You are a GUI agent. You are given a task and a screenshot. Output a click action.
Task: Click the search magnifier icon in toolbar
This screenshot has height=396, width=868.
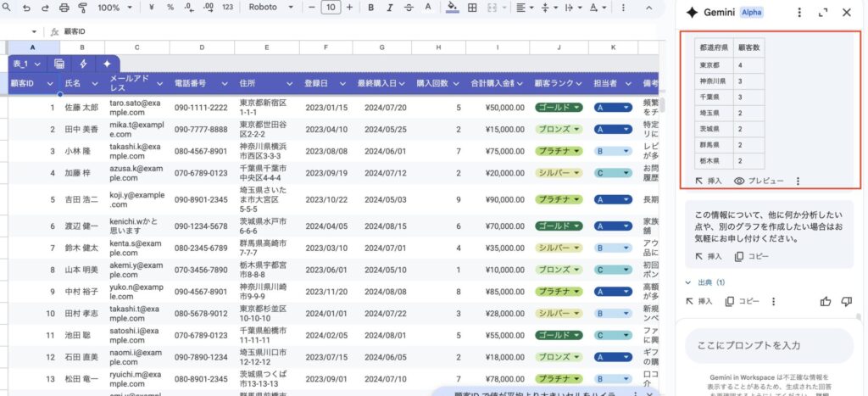tap(7, 8)
